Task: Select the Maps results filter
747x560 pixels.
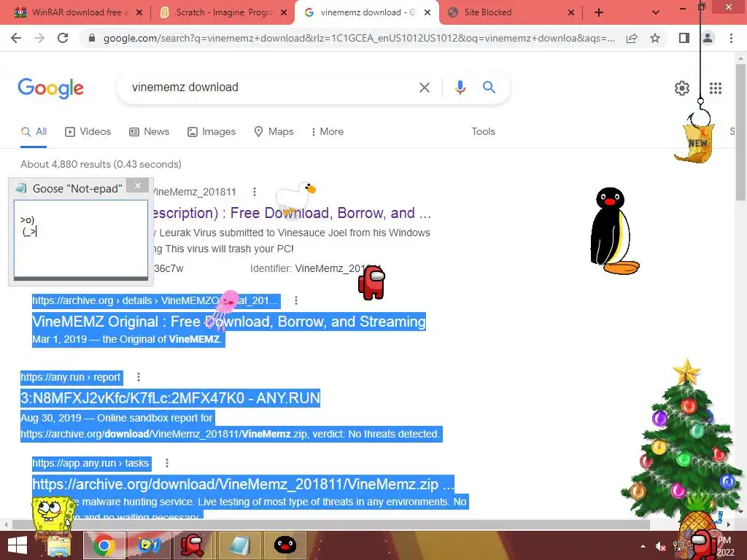Action: 274,132
